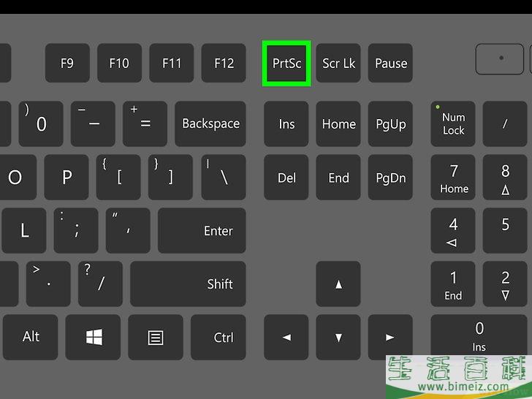Click the right Ctrl key
532x399 pixels.
click(218, 337)
